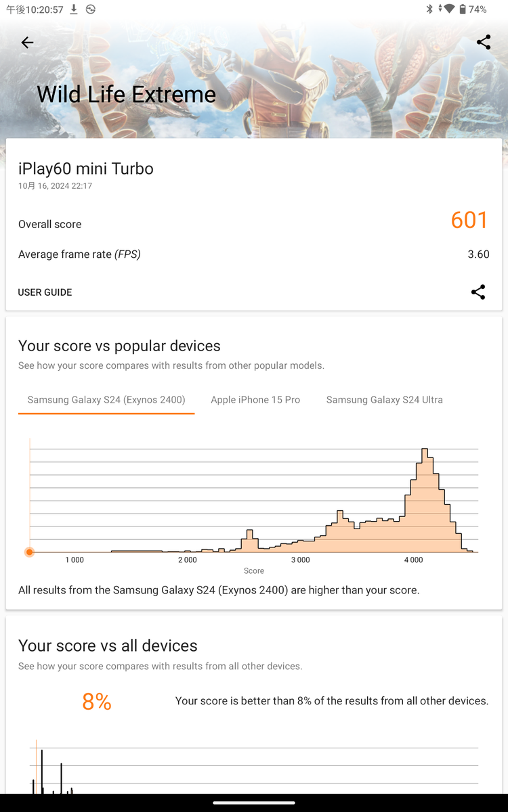This screenshot has width=508, height=812.
Task: Select the Samsung Galaxy S24 (Exynos 2400) tab
Action: click(106, 400)
